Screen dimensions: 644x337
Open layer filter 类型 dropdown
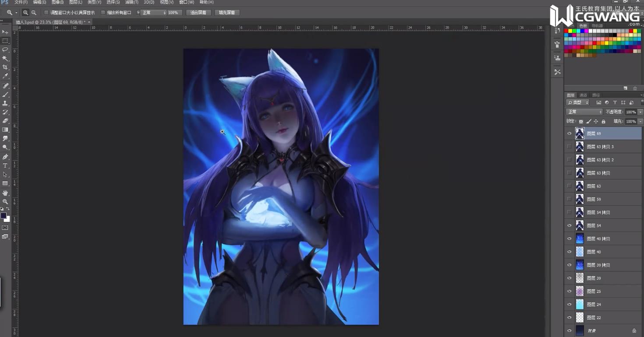point(578,102)
